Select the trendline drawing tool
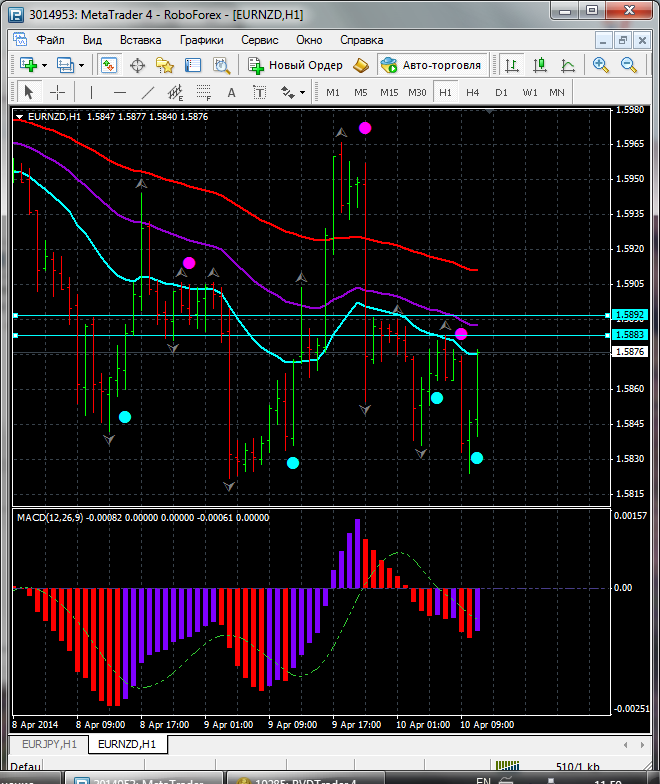 (x=148, y=92)
